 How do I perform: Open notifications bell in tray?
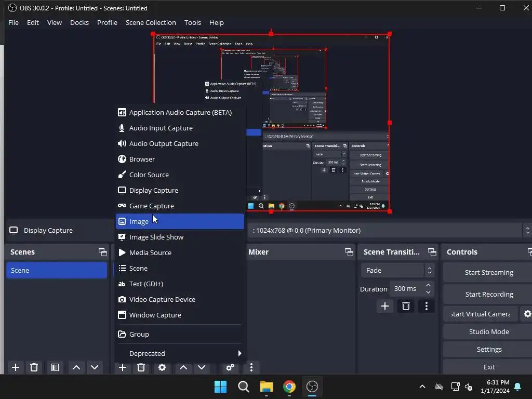(x=518, y=387)
